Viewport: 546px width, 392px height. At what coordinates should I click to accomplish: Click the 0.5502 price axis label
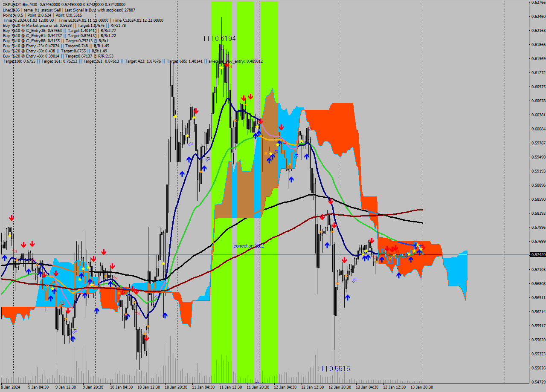538,368
